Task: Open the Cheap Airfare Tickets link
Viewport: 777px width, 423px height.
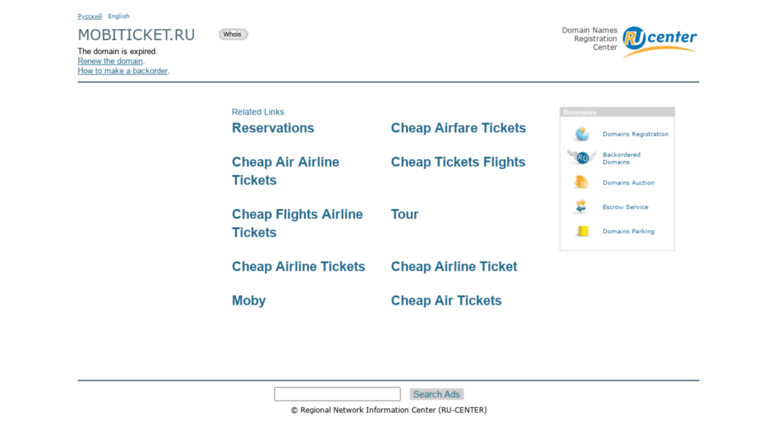Action: (458, 128)
